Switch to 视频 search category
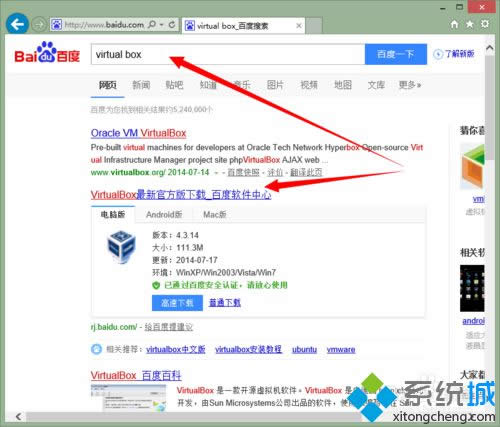The width and height of the screenshot is (500, 427). tap(309, 85)
